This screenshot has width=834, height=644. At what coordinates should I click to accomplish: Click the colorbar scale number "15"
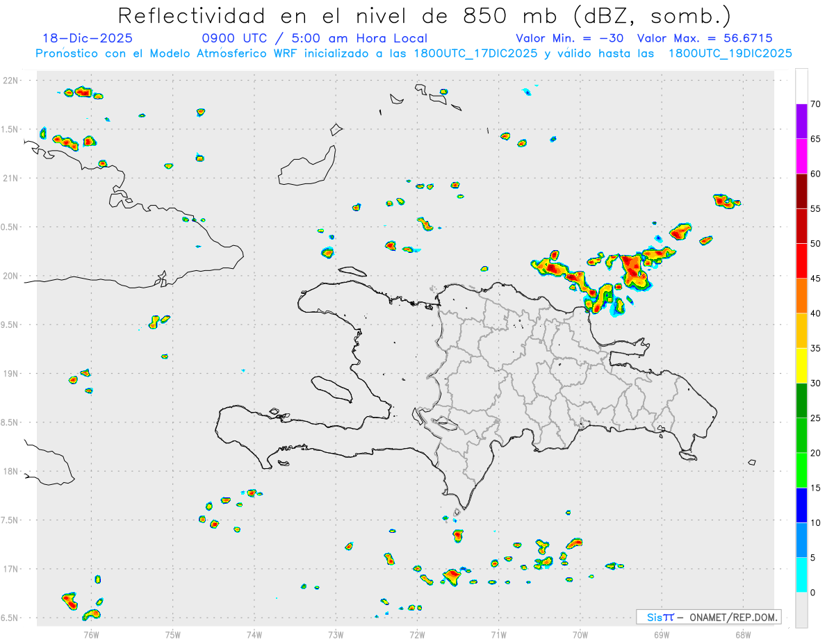(x=816, y=488)
